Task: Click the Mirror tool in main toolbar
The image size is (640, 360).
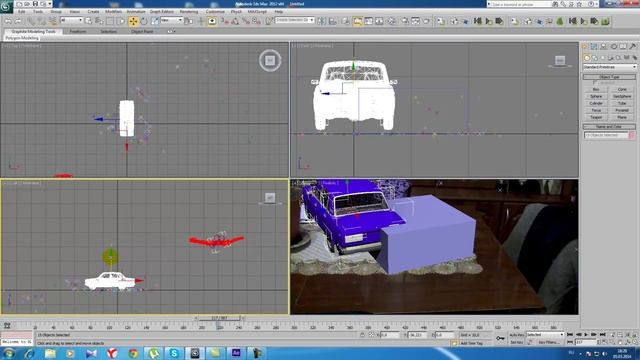Action: pos(322,21)
